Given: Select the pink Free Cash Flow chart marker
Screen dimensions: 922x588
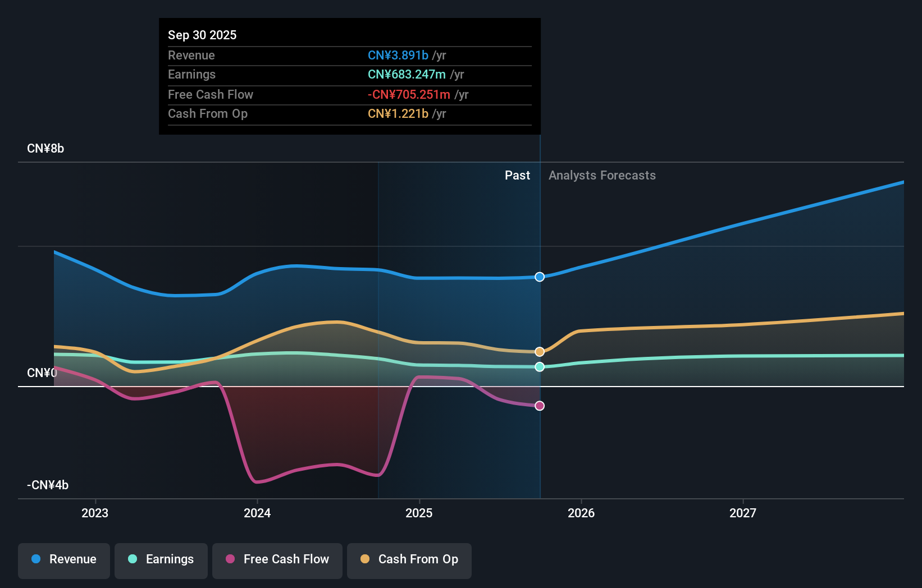Looking at the screenshot, I should pos(540,406).
